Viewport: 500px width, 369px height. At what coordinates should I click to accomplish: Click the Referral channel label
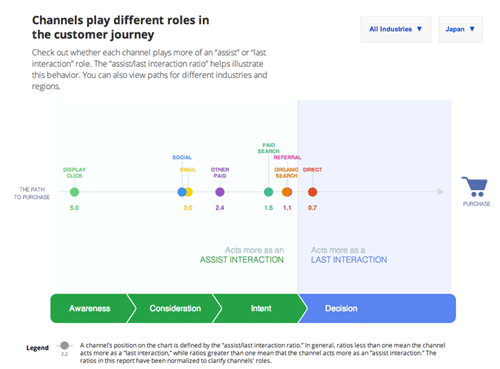click(x=287, y=157)
